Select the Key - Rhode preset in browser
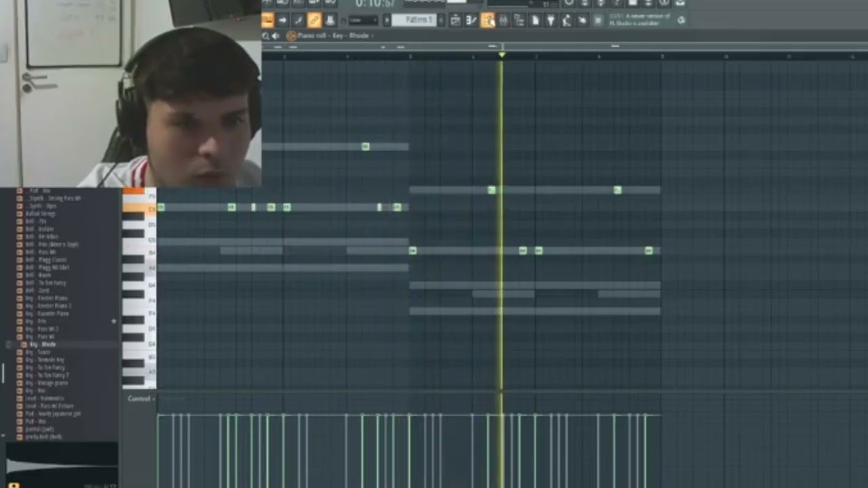Image resolution: width=868 pixels, height=488 pixels. click(42, 344)
